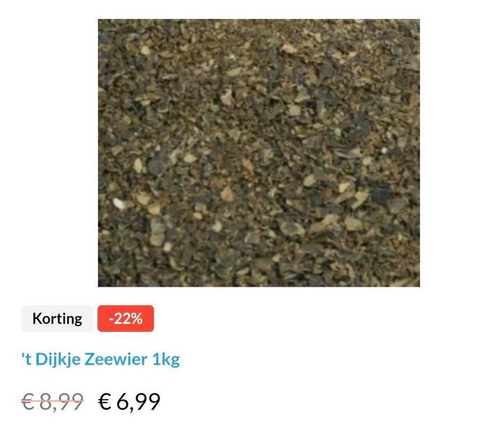504x427 pixels.
Task: Click the euro sign of the sale price
Action: (105, 401)
